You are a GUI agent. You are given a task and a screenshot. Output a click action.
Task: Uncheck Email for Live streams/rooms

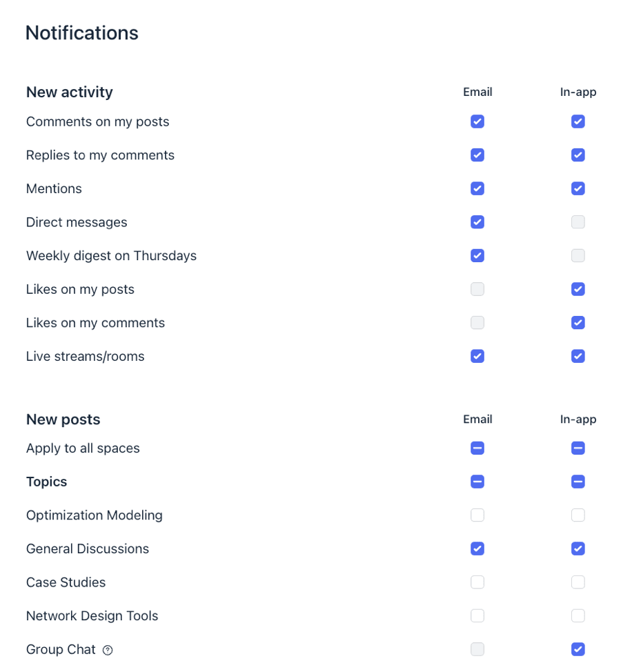click(x=477, y=356)
